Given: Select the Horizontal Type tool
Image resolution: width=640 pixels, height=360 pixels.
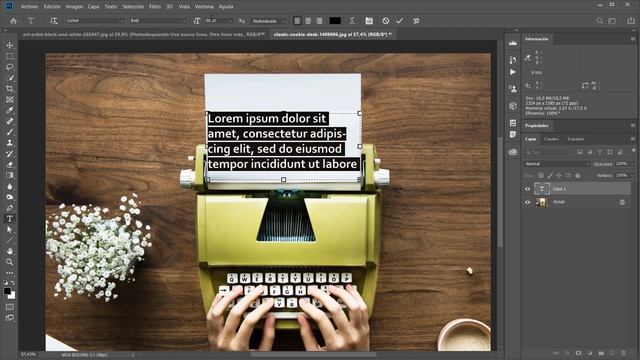Looking at the screenshot, I should (10, 219).
